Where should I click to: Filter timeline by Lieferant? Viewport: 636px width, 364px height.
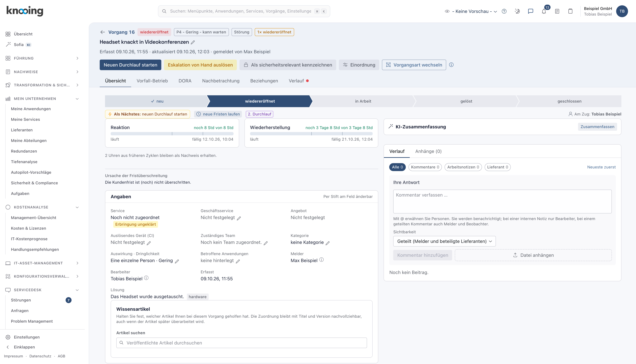tap(497, 167)
